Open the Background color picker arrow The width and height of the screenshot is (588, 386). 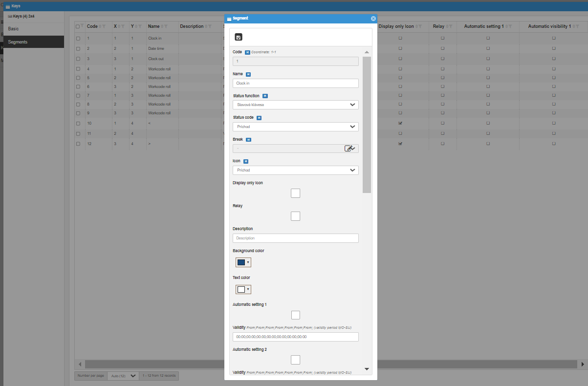[248, 262]
